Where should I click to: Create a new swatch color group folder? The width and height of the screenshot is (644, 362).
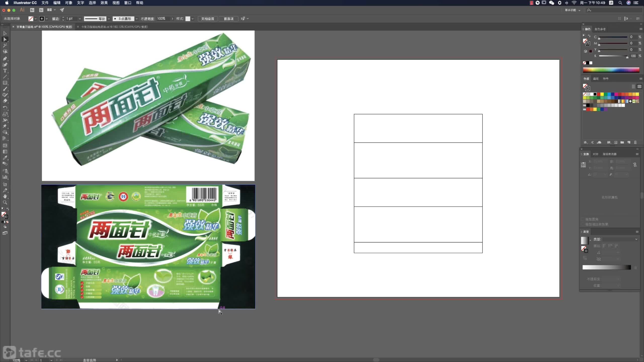(x=622, y=142)
